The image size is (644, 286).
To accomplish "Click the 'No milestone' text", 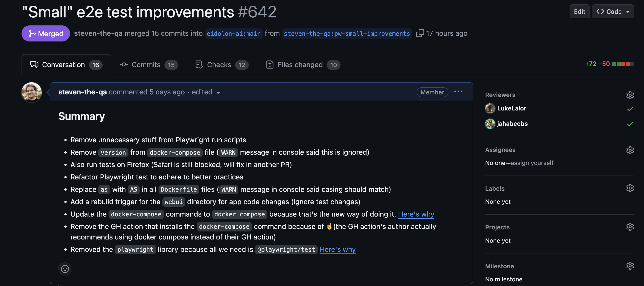I will (x=504, y=279).
